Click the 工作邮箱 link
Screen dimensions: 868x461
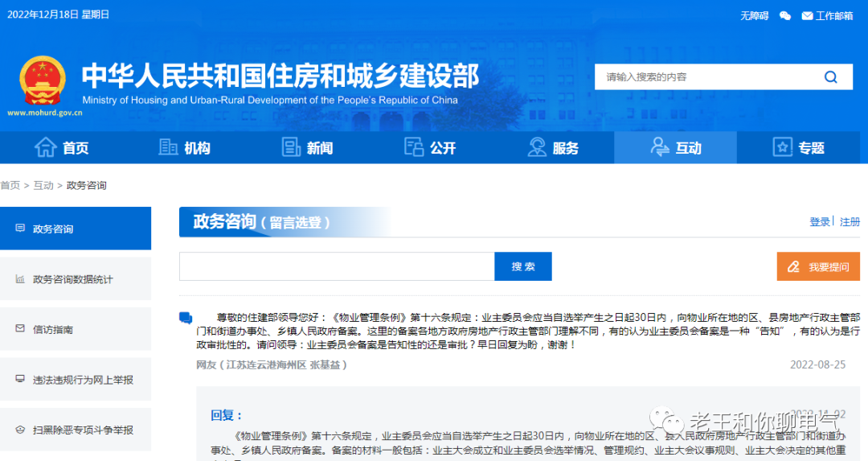[834, 16]
